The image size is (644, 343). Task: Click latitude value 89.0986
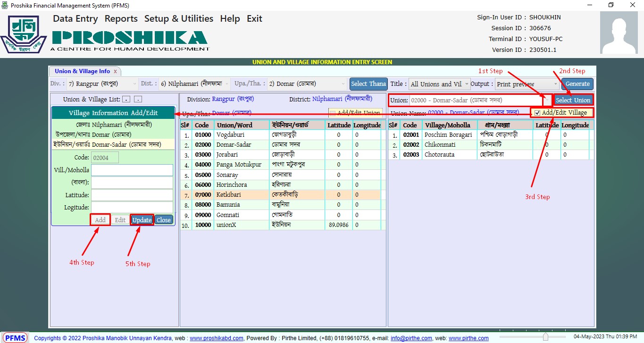pos(339,225)
